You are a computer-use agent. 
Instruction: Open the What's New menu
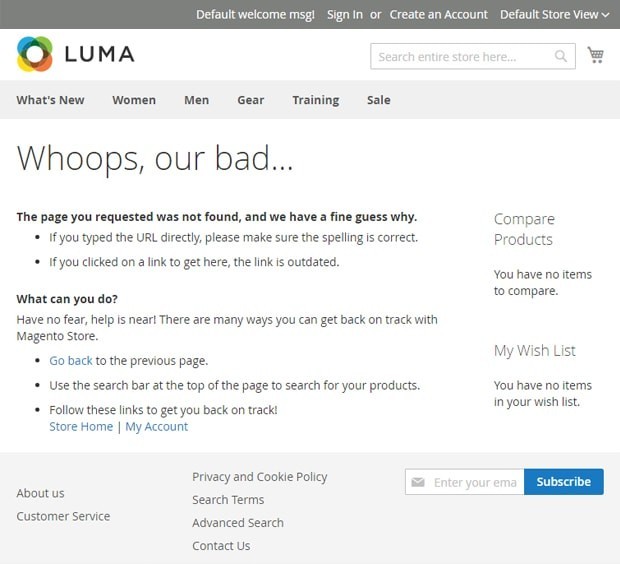(x=50, y=100)
